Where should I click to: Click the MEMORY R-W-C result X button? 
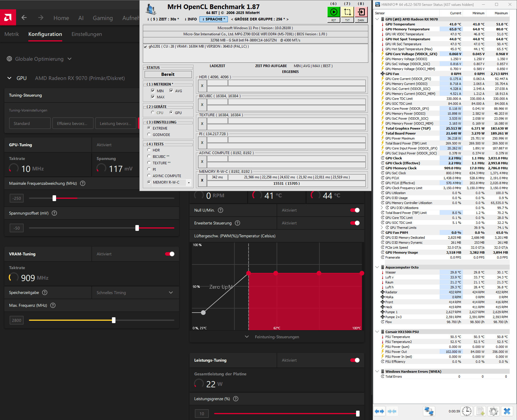202,180
